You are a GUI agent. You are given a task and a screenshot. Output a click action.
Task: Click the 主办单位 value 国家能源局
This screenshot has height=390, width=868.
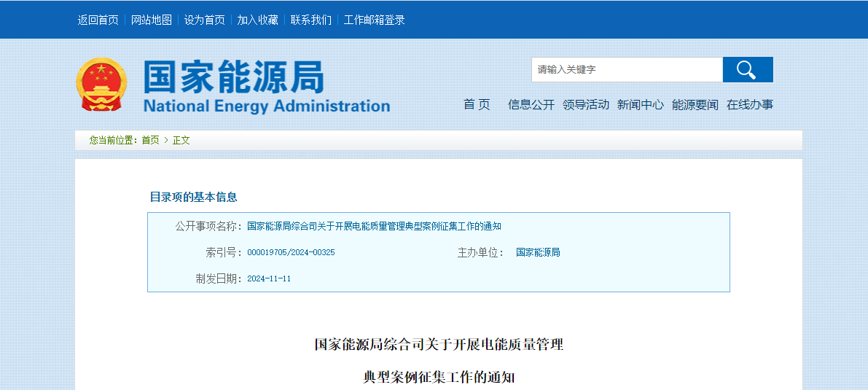click(538, 253)
